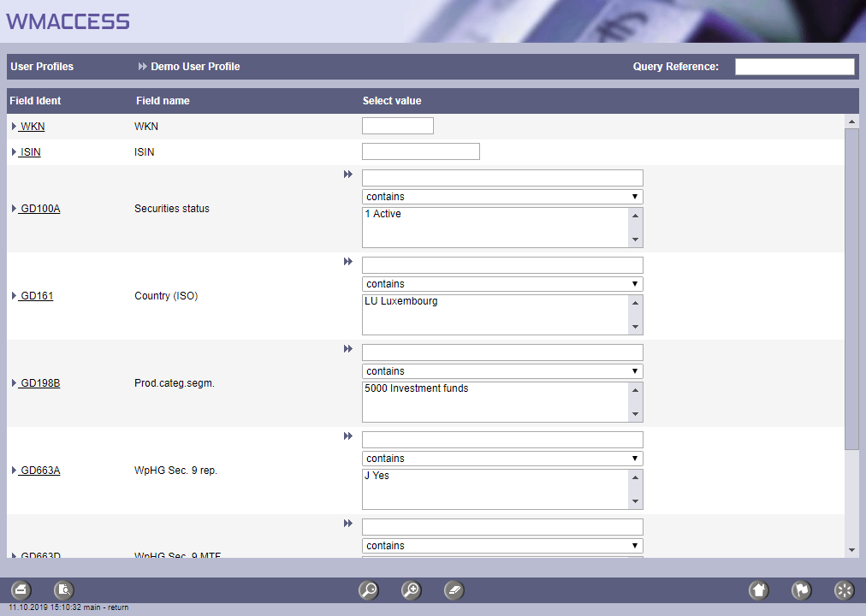Expand the ISIN field row triangle
Image resolution: width=866 pixels, height=616 pixels.
tap(14, 151)
